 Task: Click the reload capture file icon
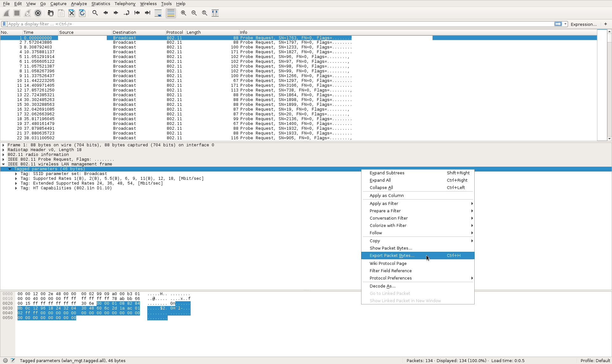tap(82, 13)
